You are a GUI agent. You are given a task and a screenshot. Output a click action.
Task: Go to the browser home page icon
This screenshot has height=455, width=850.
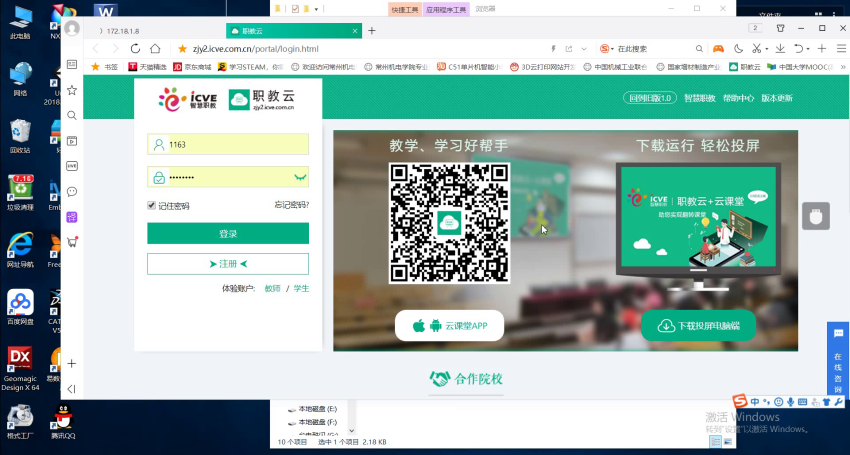155,48
